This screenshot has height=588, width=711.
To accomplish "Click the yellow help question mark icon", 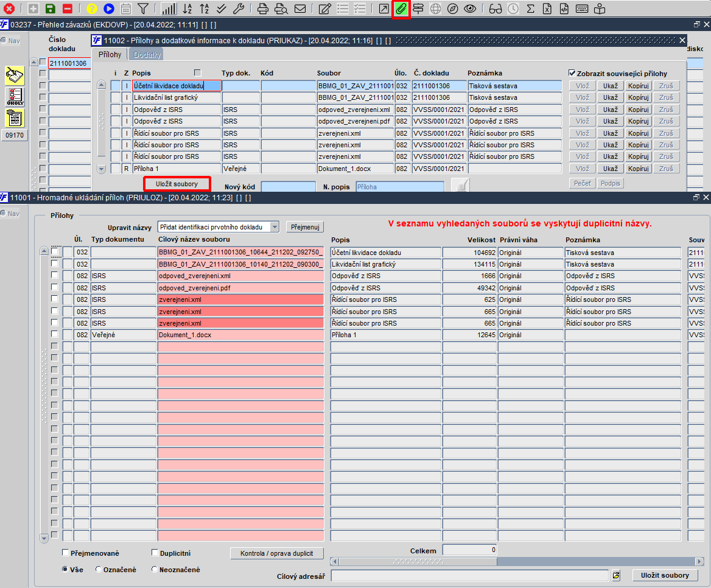I will pos(91,9).
